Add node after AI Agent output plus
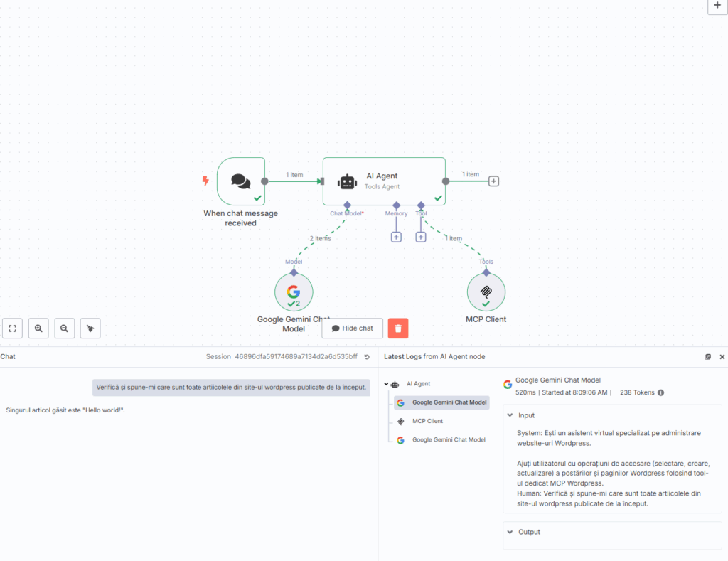 point(493,181)
